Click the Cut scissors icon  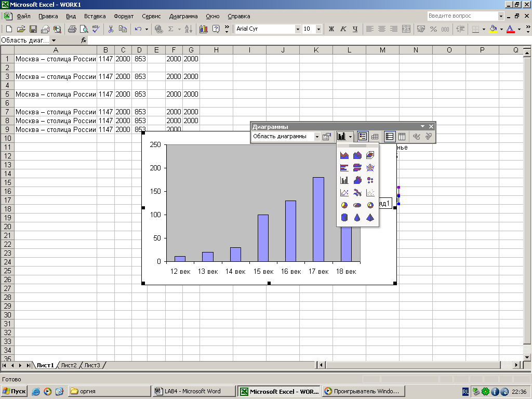coord(111,29)
